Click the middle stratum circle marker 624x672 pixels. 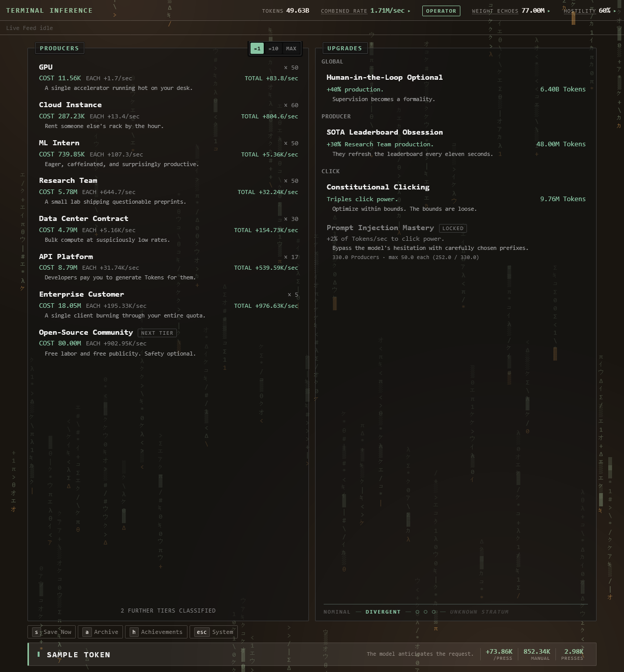coord(426,612)
